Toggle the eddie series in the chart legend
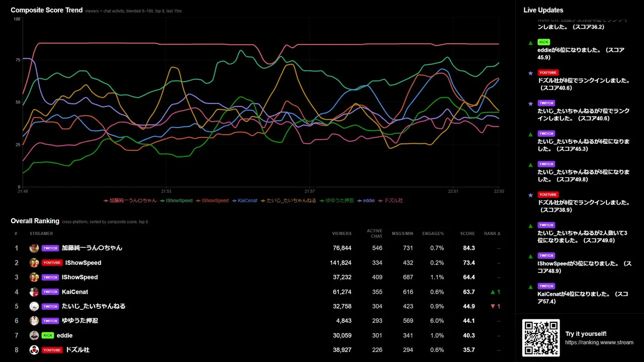The image size is (644, 362). pos(366,201)
